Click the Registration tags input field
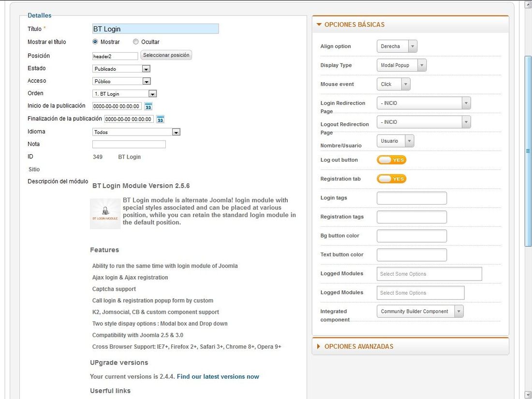Viewport: 532px width, 399px height. [x=412, y=217]
